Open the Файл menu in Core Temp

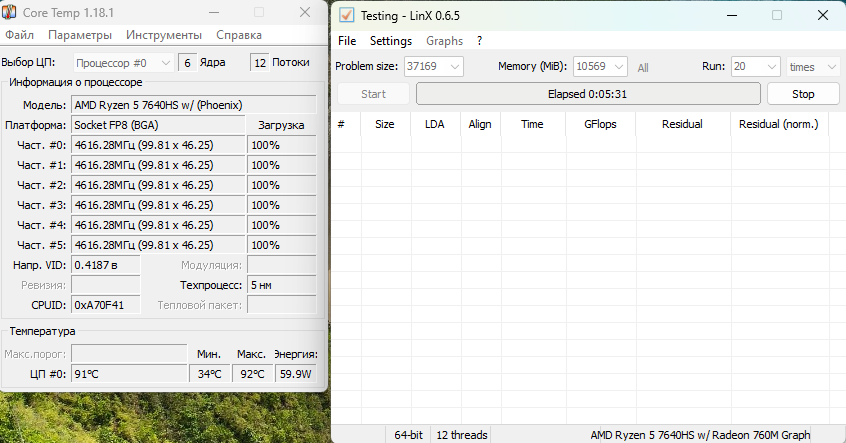click(19, 35)
